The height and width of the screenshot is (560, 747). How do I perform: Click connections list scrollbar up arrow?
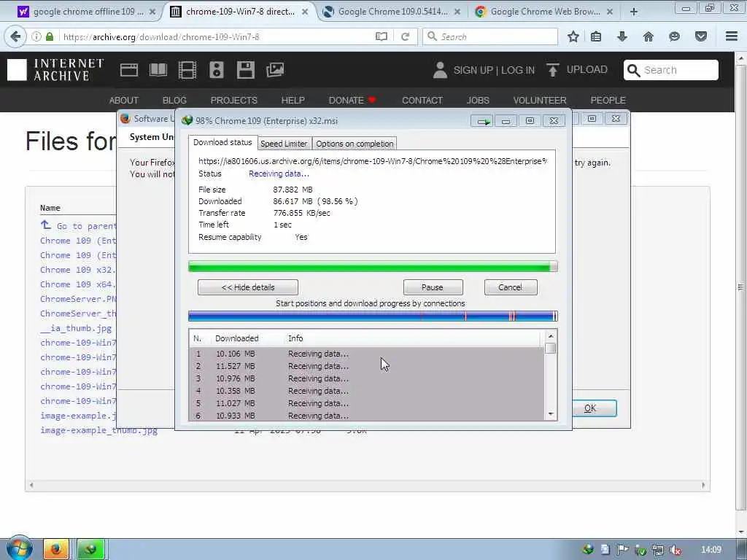(x=551, y=336)
